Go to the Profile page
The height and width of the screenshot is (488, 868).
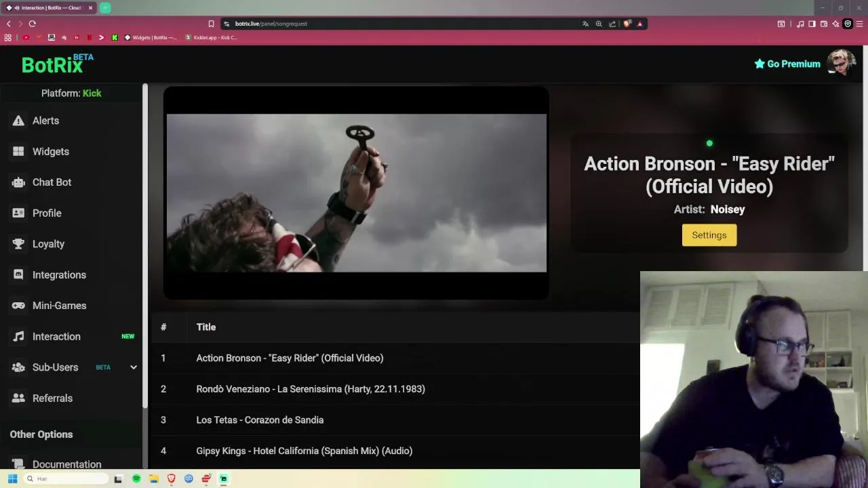pyautogui.click(x=47, y=213)
